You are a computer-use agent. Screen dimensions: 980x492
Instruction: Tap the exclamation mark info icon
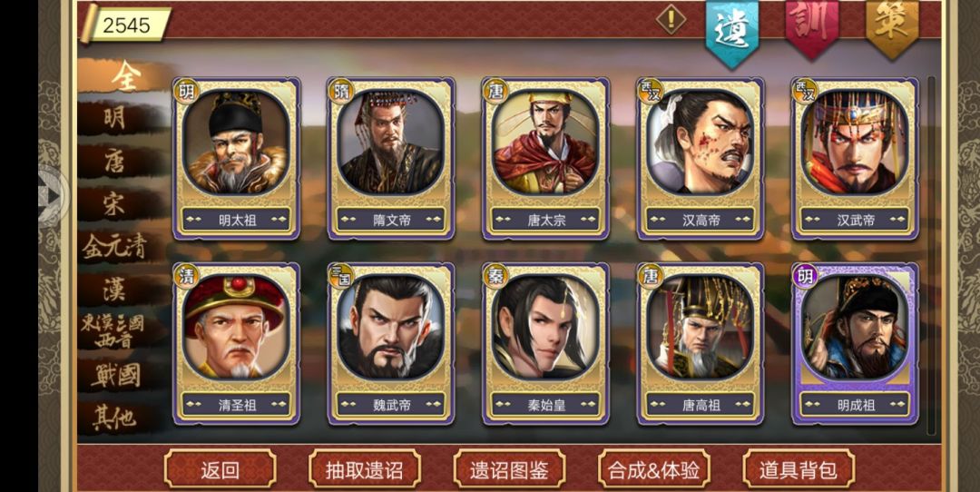671,19
